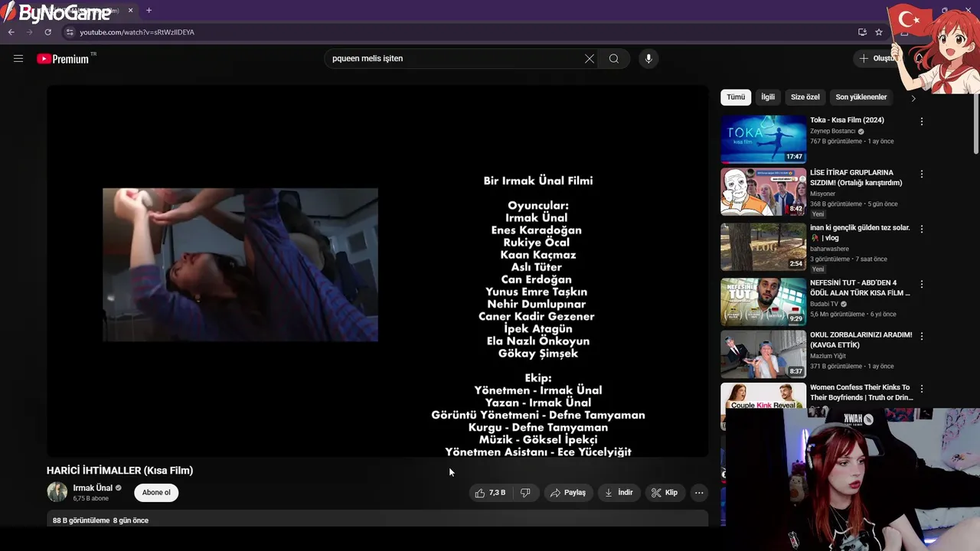Screen dimensions: 980x551
Task: Open options menu for vlog video
Action: [922, 229]
